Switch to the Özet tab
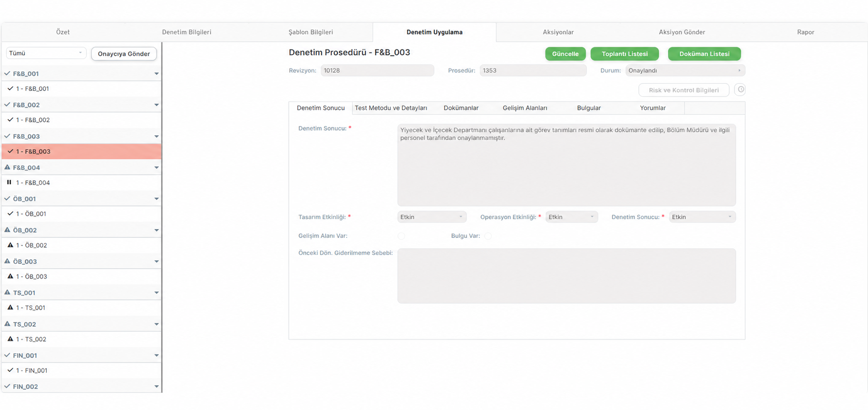This screenshot has width=868, height=410. click(x=63, y=32)
